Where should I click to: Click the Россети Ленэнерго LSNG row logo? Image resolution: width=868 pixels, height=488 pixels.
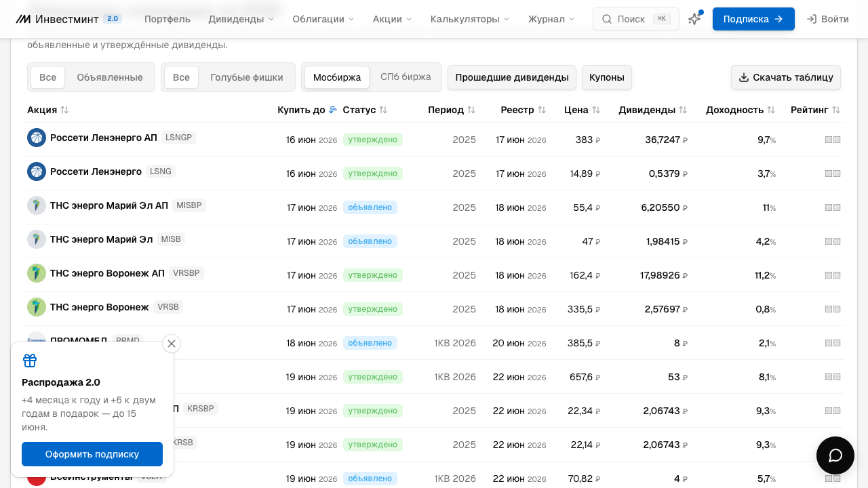37,171
